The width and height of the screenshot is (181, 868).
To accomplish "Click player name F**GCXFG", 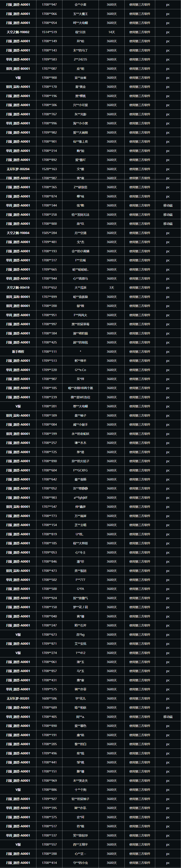I will pyautogui.click(x=81, y=470).
